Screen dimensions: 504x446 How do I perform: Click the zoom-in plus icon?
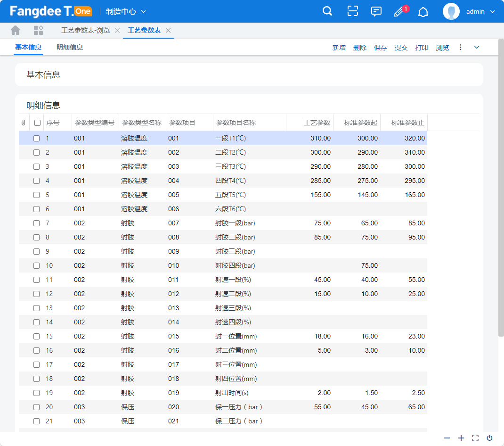click(x=461, y=438)
